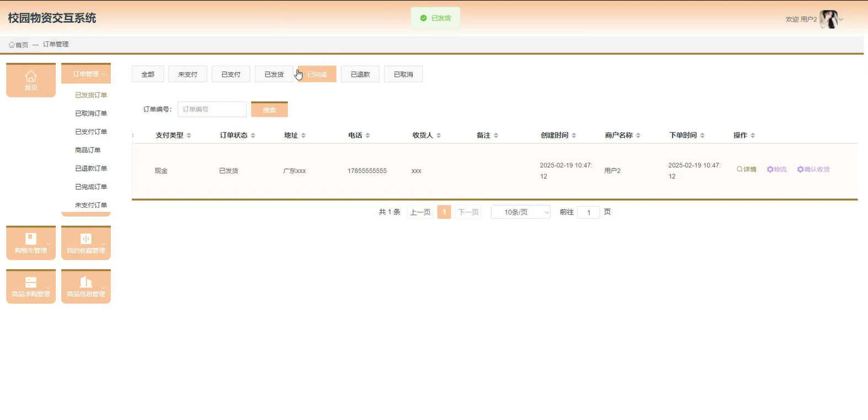Expand the 商品信息管理 tile chevron
This screenshot has width=868, height=420.
pos(103,288)
